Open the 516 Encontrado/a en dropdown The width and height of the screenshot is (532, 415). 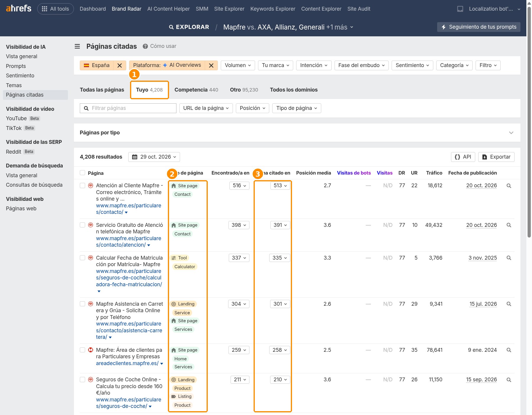point(239,185)
